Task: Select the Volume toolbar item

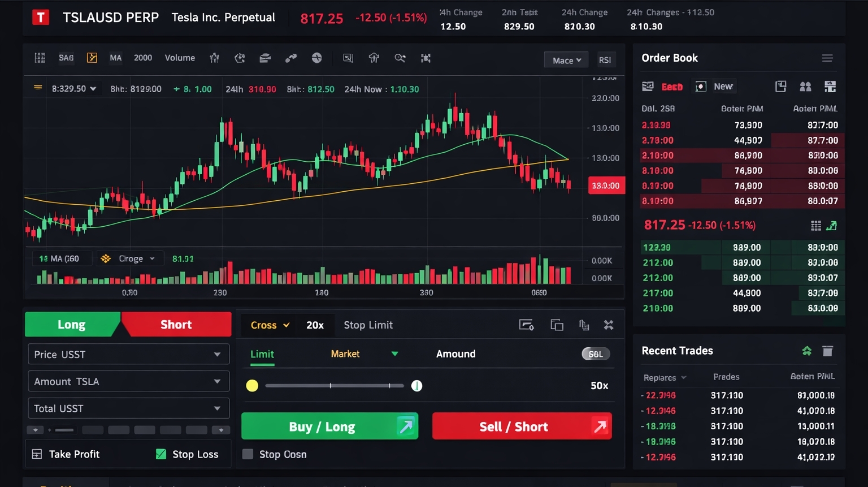Action: point(180,58)
